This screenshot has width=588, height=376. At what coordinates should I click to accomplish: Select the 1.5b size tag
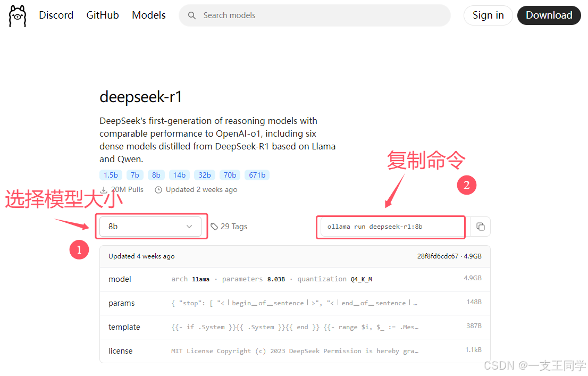point(111,176)
